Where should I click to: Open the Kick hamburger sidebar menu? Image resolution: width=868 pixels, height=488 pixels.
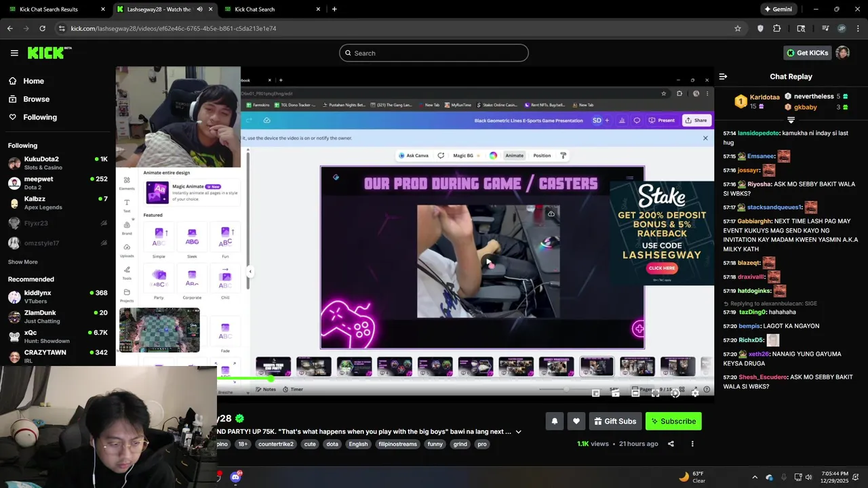pos(14,53)
